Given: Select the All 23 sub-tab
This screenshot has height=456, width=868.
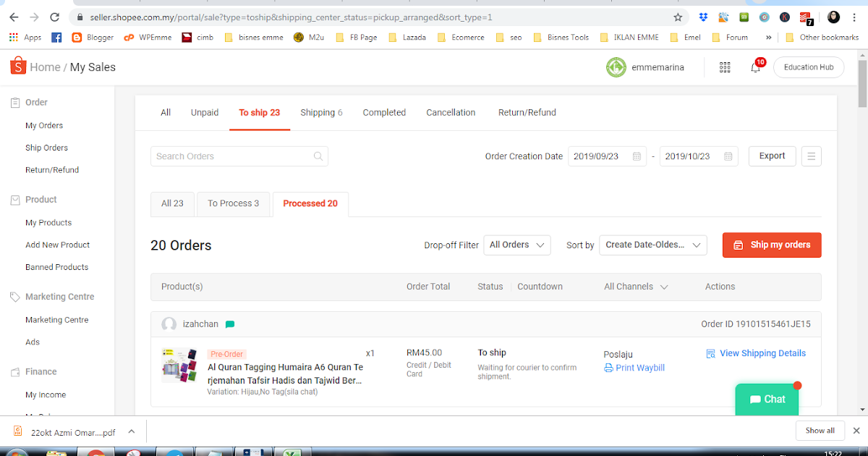Looking at the screenshot, I should pos(172,203).
